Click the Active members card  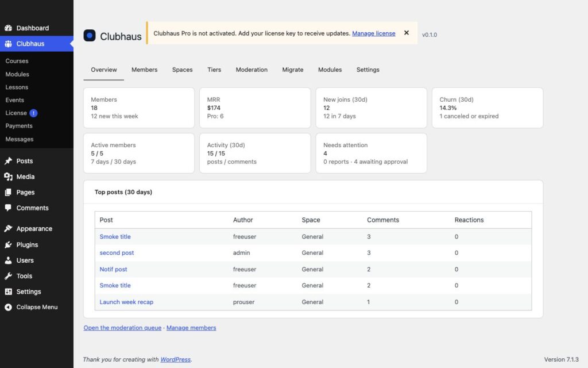[x=139, y=153]
